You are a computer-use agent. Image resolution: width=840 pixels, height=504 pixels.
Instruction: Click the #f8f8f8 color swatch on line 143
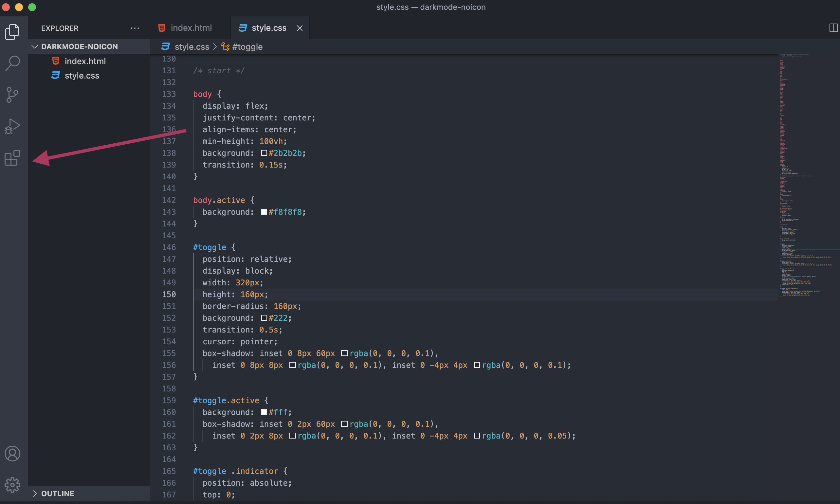pyautogui.click(x=264, y=212)
